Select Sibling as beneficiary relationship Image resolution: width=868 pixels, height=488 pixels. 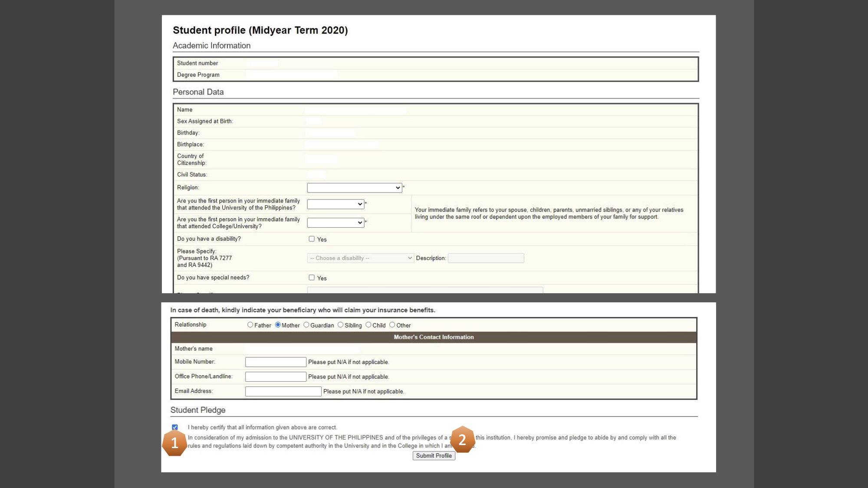[x=340, y=325]
